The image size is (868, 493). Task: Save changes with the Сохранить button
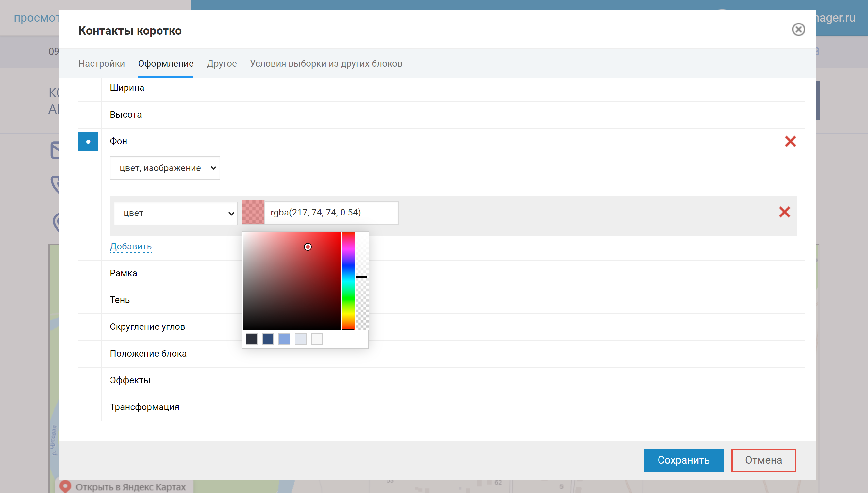[x=683, y=460]
